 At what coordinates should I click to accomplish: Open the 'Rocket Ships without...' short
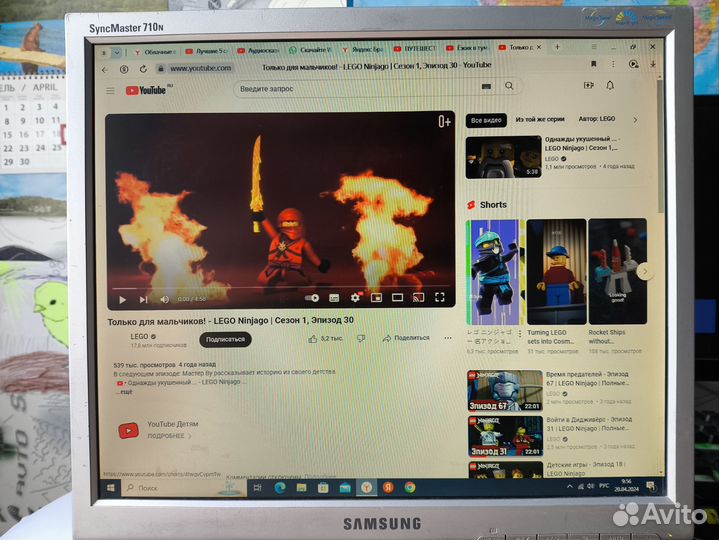[618, 271]
